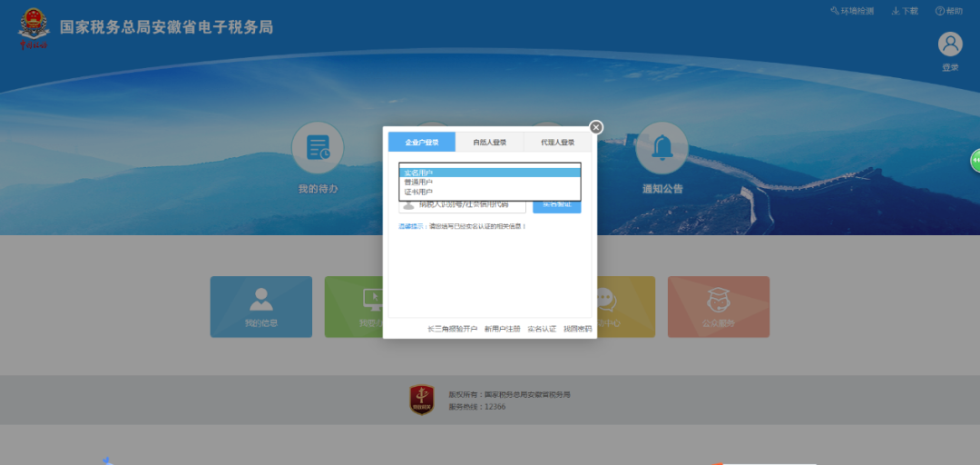980x465 pixels.
Task: Close the login dialog with X
Action: click(596, 128)
